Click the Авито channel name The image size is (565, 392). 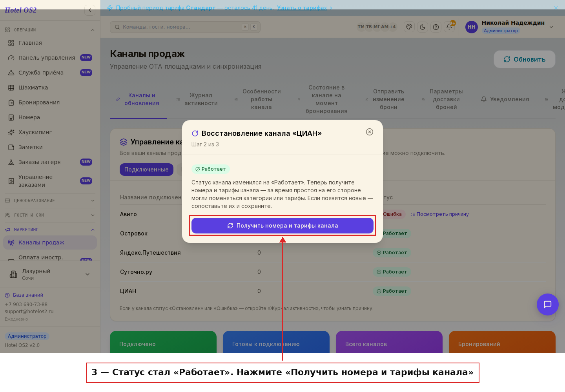tap(128, 214)
